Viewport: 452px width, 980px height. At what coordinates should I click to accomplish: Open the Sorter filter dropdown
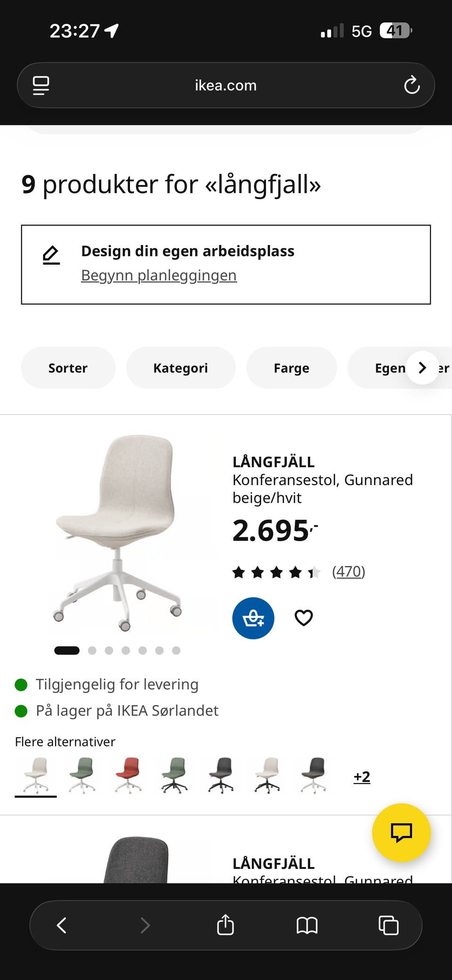tap(68, 368)
